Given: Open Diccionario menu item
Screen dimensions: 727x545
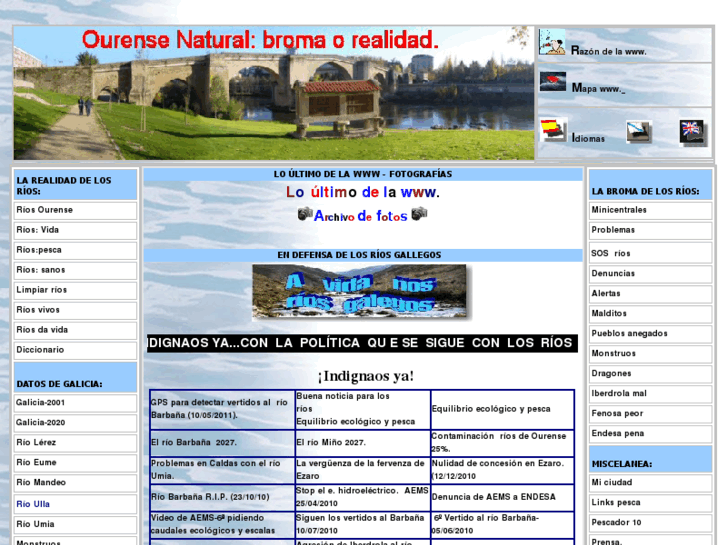Looking at the screenshot, I should tap(75, 350).
